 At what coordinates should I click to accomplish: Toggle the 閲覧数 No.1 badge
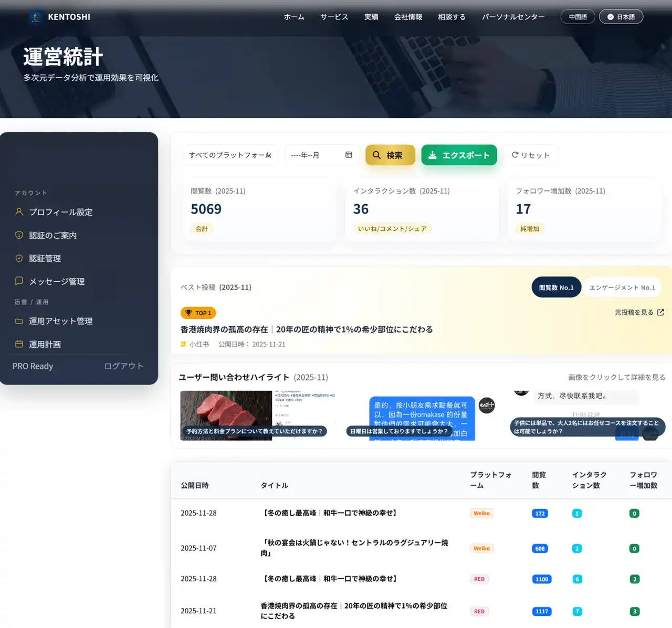pos(556,287)
